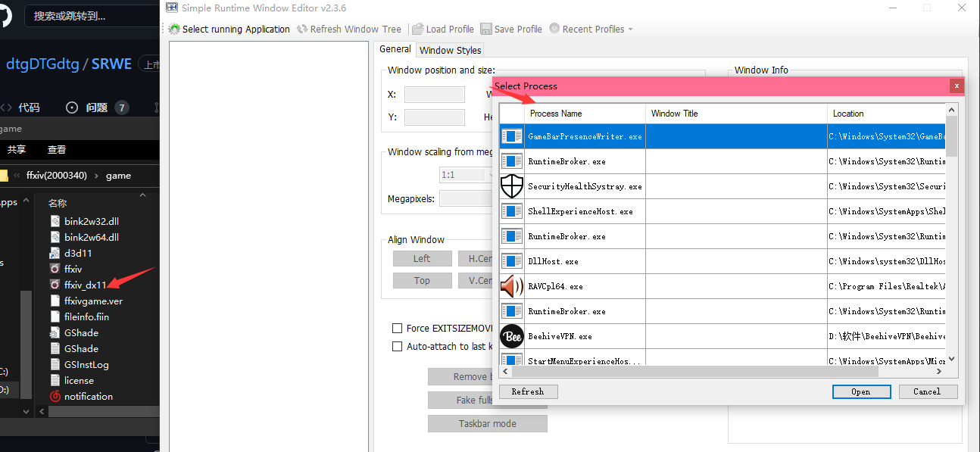Open the SRWE repository link on GitHub

[111, 64]
